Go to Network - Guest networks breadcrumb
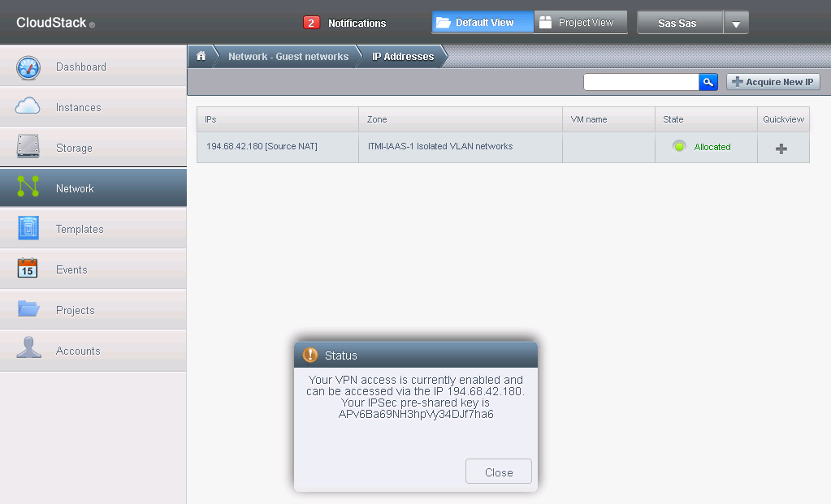 click(x=288, y=57)
